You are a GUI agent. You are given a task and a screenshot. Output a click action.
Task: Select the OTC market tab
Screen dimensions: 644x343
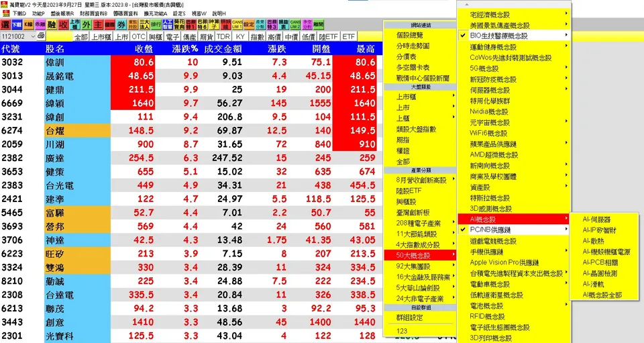tap(138, 36)
